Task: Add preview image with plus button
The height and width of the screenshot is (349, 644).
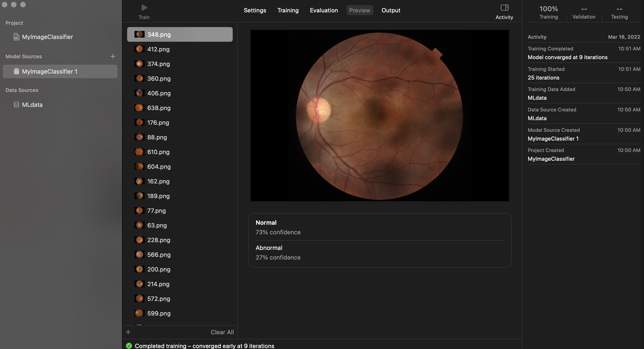Action: click(128, 332)
